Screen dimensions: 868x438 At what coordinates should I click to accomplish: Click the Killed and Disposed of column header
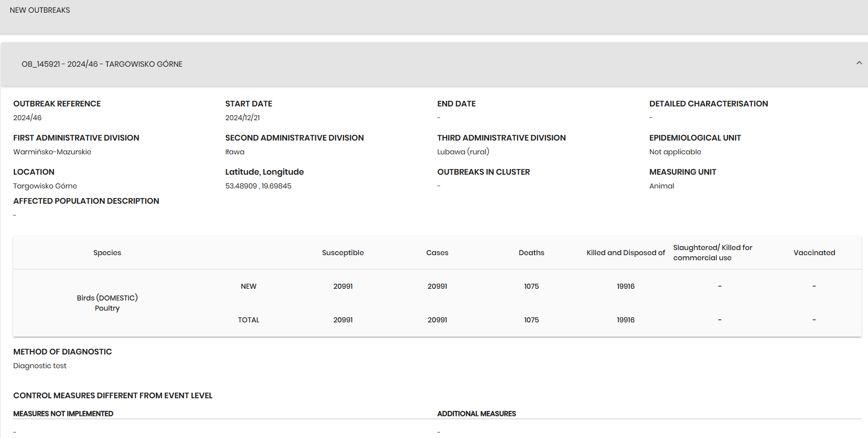(626, 253)
